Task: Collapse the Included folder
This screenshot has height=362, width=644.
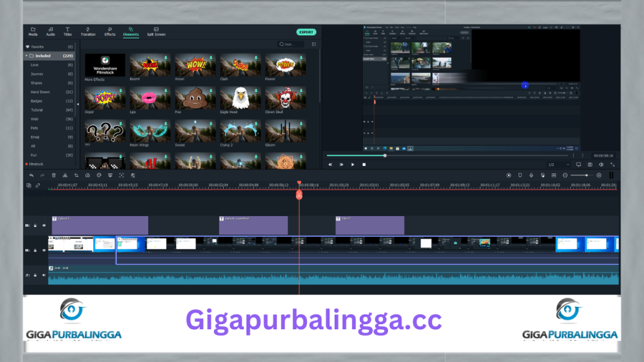Action: tap(26, 56)
